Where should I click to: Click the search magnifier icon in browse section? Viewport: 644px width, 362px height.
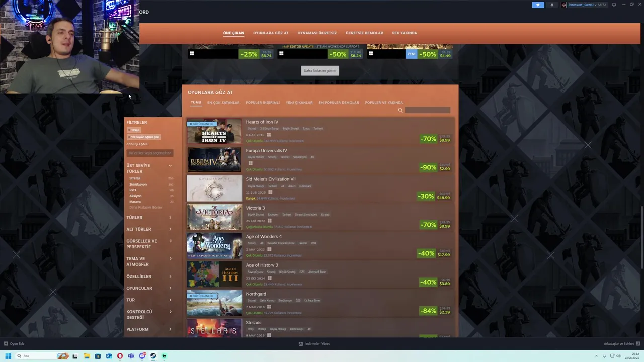tap(400, 110)
